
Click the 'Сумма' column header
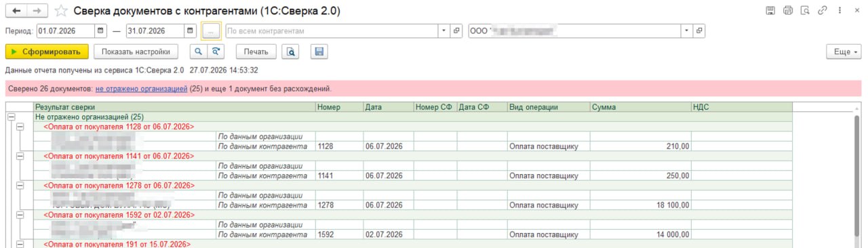(640, 107)
